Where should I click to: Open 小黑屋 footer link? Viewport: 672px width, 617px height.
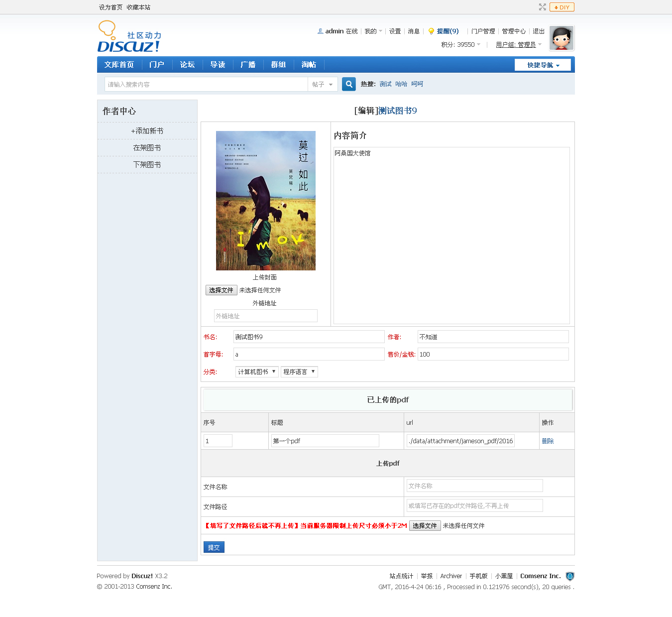504,576
